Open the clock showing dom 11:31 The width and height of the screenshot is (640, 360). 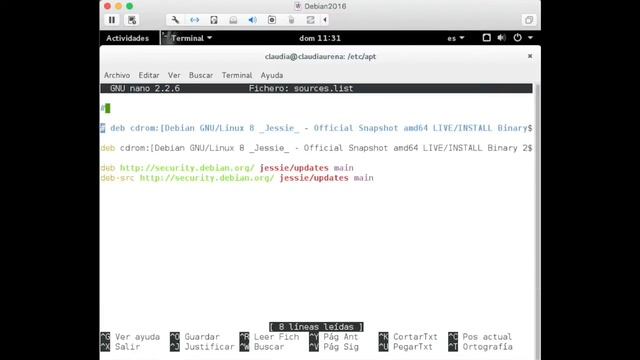pyautogui.click(x=320, y=38)
